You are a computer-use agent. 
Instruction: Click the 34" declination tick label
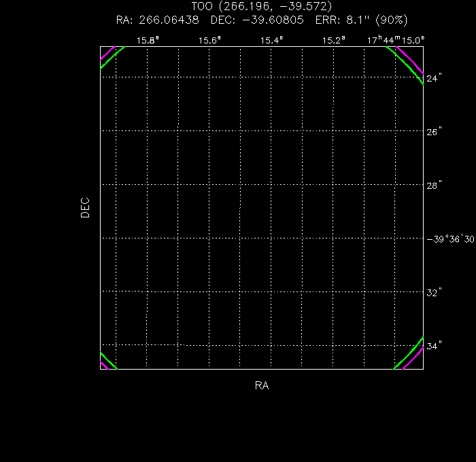tap(434, 346)
